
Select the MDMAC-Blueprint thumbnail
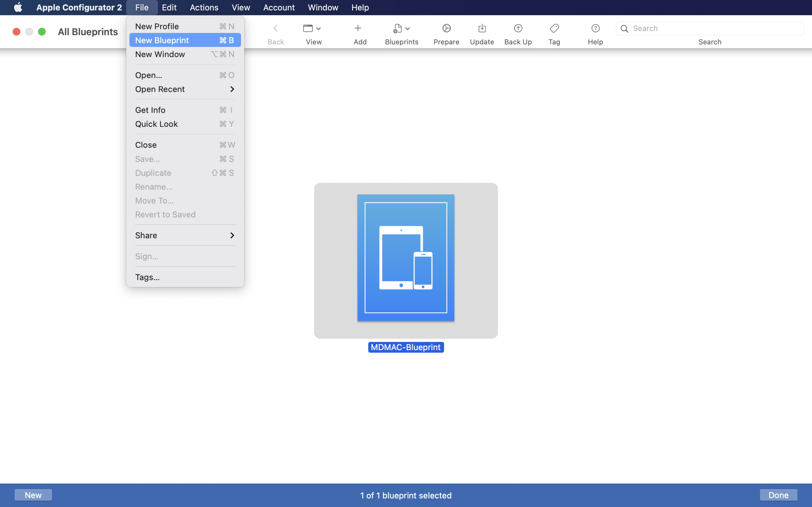tap(406, 257)
